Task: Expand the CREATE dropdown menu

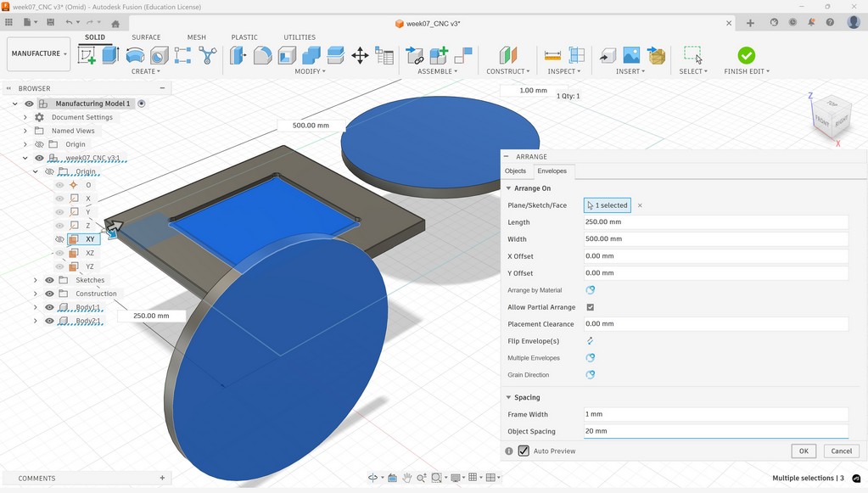Action: point(146,71)
